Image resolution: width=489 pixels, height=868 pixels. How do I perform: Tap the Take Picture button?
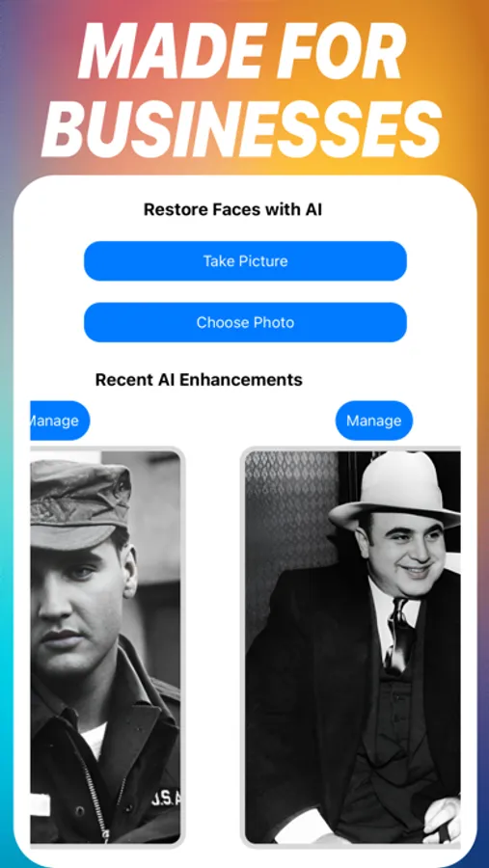pyautogui.click(x=245, y=260)
